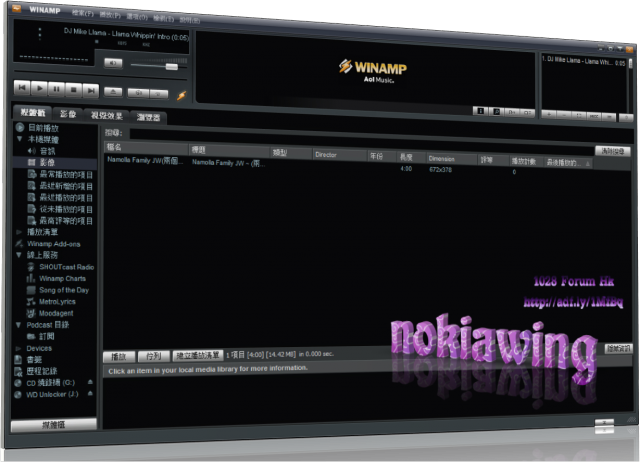Click playlist add (+) button
This screenshot has width=640, height=462.
pos(549,115)
